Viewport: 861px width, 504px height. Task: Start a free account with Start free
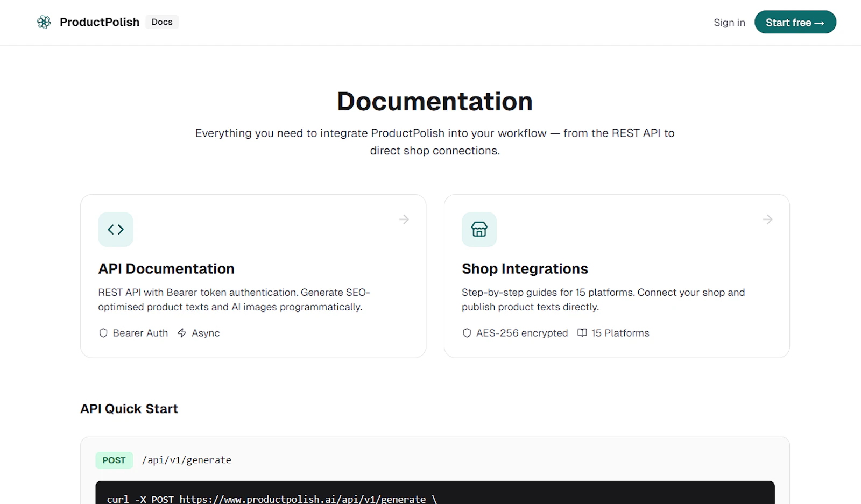click(795, 22)
